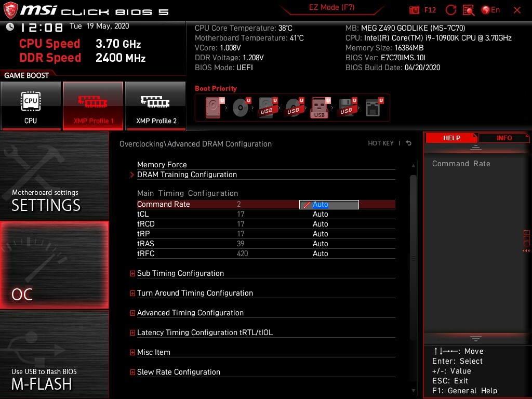Click the refresh circular arrow icon
This screenshot has width=532, height=399.
click(450, 10)
